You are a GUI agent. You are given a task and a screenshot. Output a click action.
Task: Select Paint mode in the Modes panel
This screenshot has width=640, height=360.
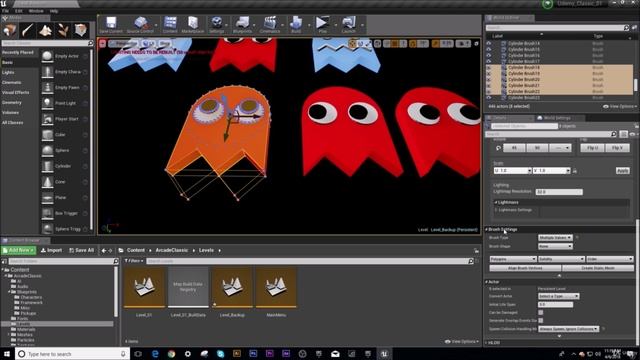click(x=27, y=30)
